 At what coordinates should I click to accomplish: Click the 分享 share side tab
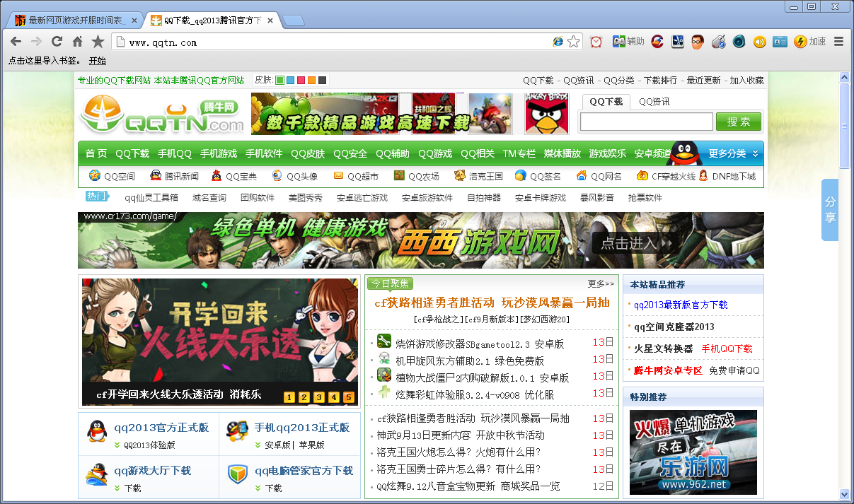pos(830,210)
